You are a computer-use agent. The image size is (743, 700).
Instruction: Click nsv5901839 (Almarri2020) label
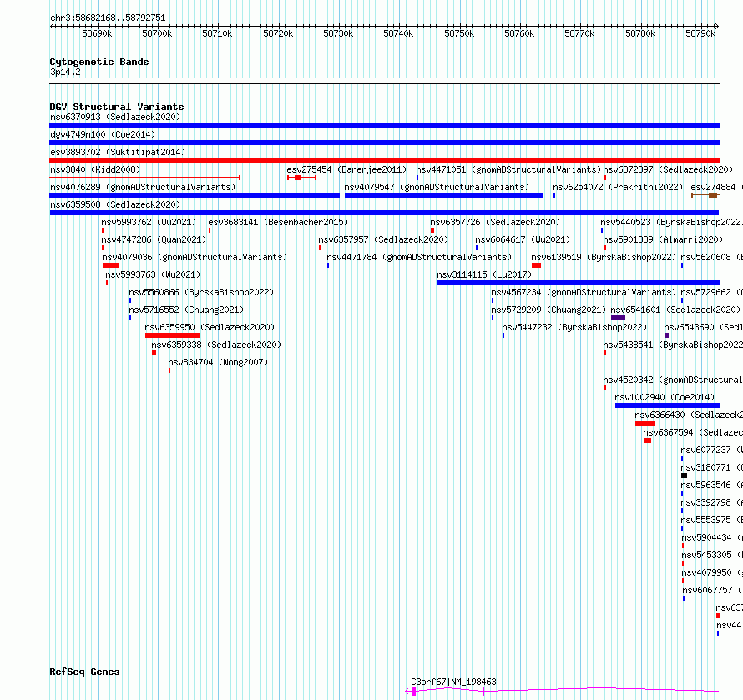(663, 239)
